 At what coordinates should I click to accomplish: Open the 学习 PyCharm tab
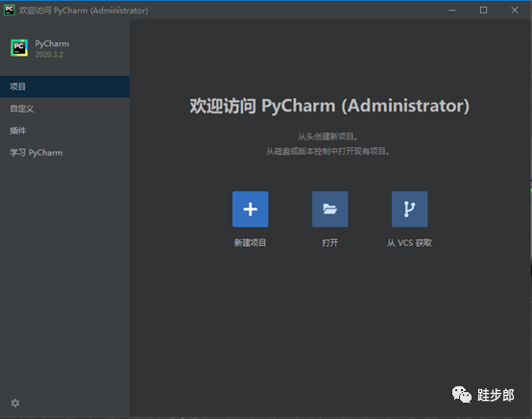coord(64,153)
